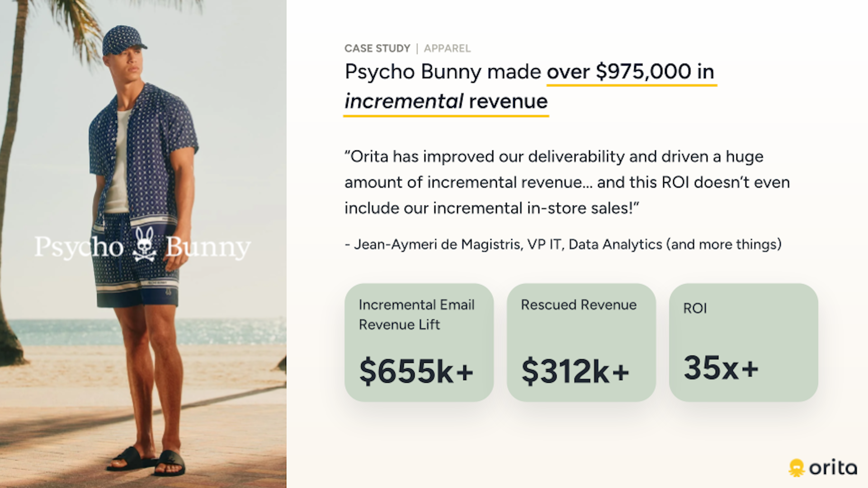Click the 'Psycho' word in the photo logo

[79, 247]
